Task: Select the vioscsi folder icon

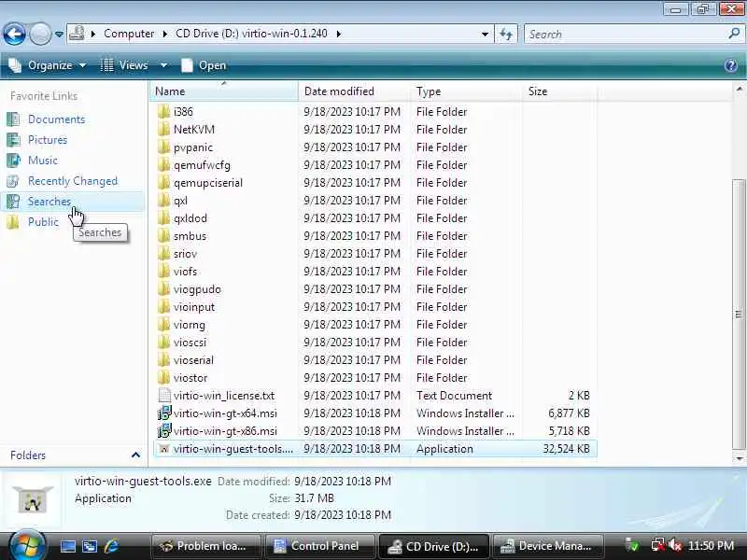Action: 164,342
